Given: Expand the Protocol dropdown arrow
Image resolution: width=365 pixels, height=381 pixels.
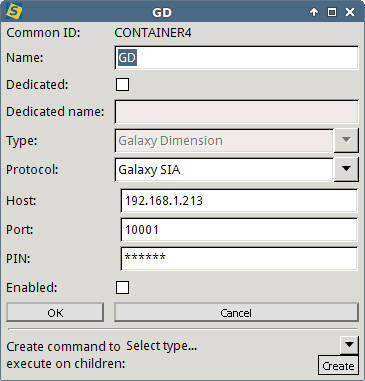Looking at the screenshot, I should point(346,169).
